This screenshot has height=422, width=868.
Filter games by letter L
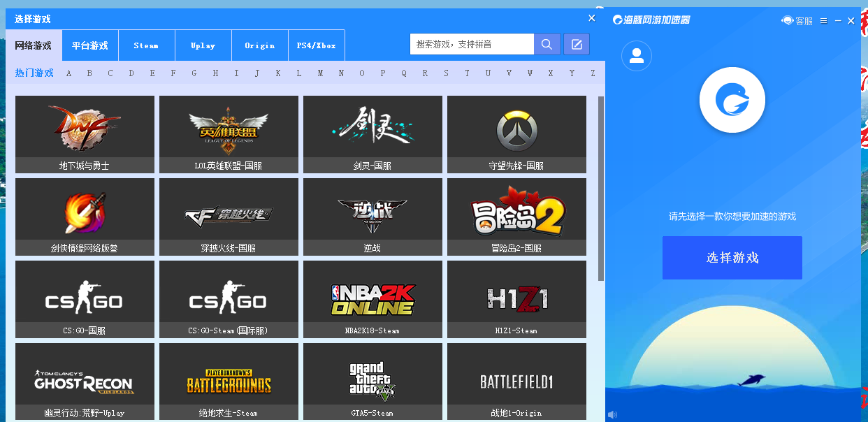click(299, 73)
